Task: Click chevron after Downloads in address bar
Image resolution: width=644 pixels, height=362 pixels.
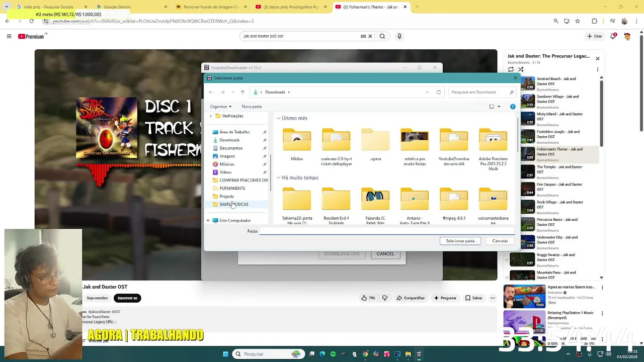Action: click(289, 92)
